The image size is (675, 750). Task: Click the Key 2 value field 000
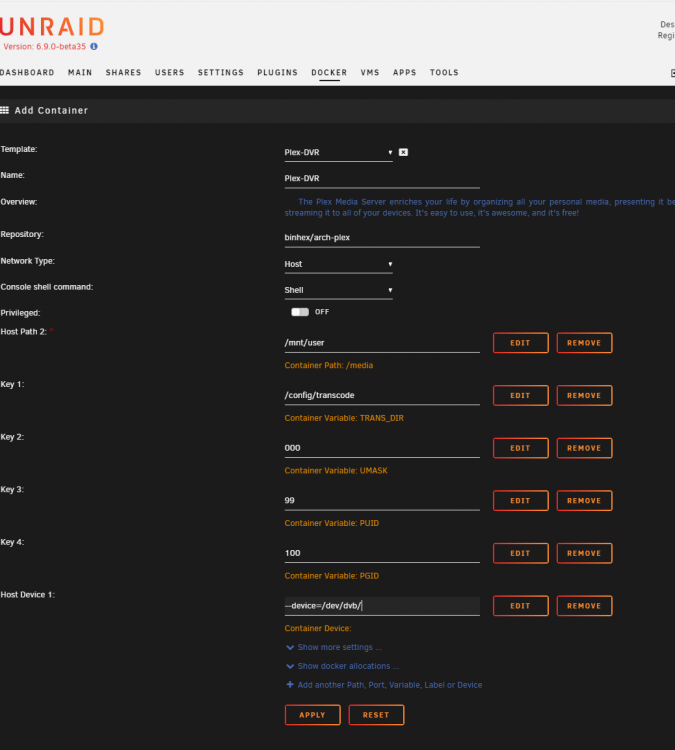(382, 449)
